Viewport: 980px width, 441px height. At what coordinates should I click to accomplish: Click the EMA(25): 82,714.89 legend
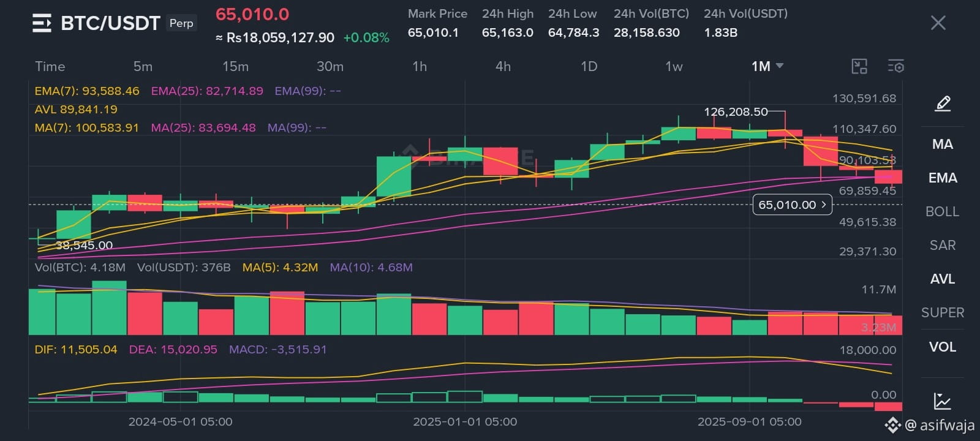click(x=207, y=91)
